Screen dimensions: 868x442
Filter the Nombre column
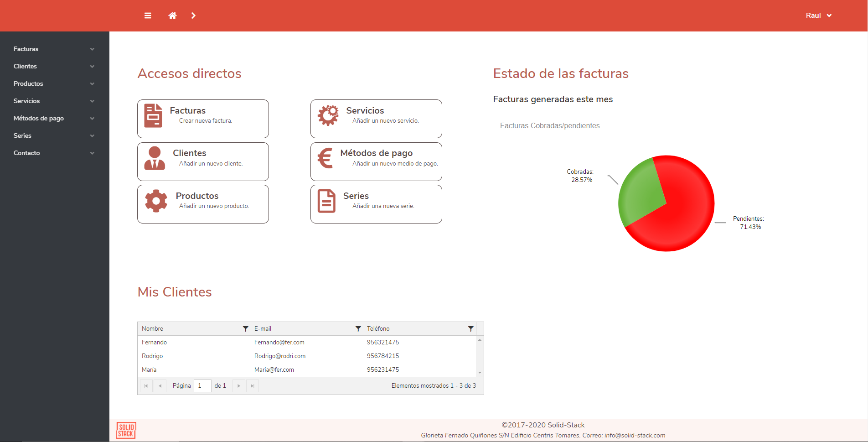(x=245, y=329)
